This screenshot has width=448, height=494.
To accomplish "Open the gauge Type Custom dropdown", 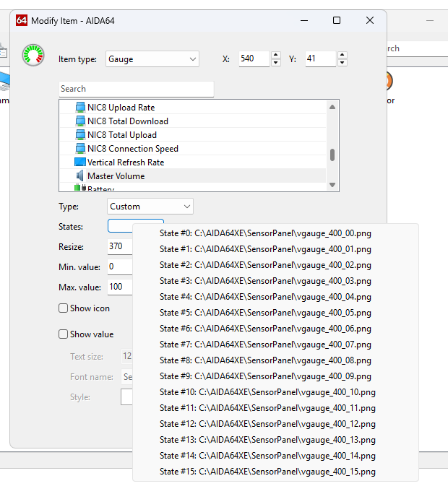I will (150, 207).
